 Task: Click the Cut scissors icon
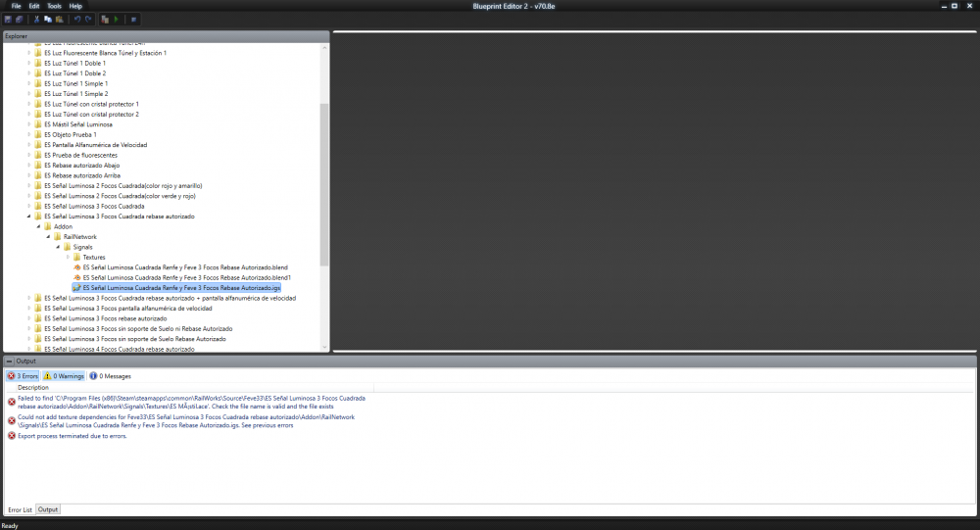(36, 20)
